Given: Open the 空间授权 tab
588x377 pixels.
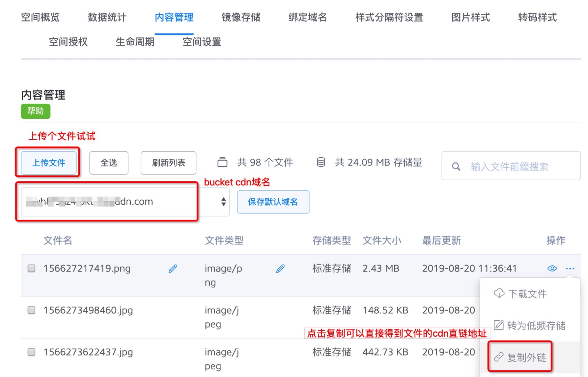Looking at the screenshot, I should coord(68,42).
